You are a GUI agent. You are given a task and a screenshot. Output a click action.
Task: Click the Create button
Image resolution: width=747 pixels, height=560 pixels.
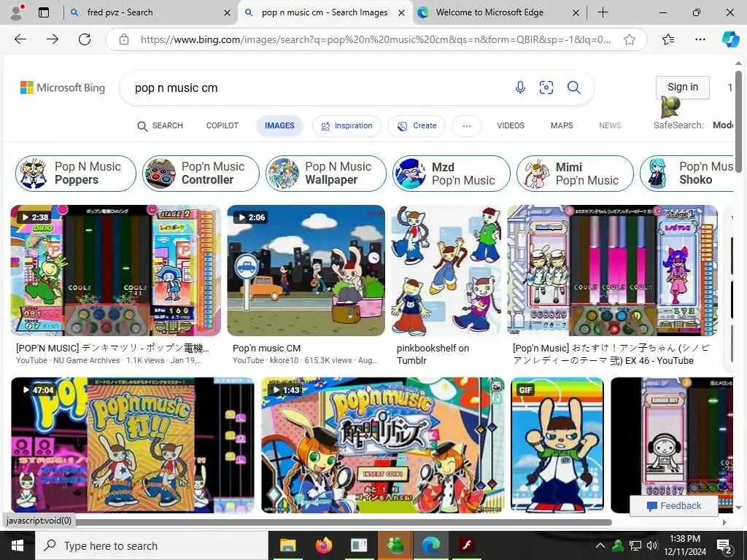417,125
